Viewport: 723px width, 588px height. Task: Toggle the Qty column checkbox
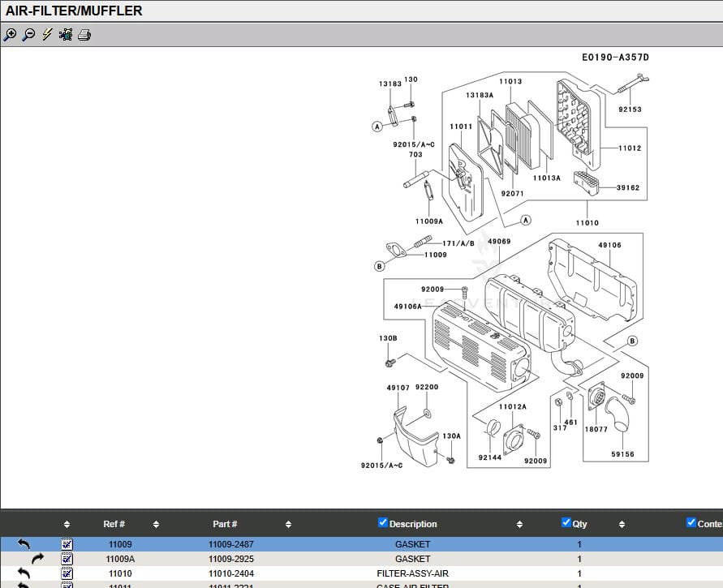coord(566,523)
